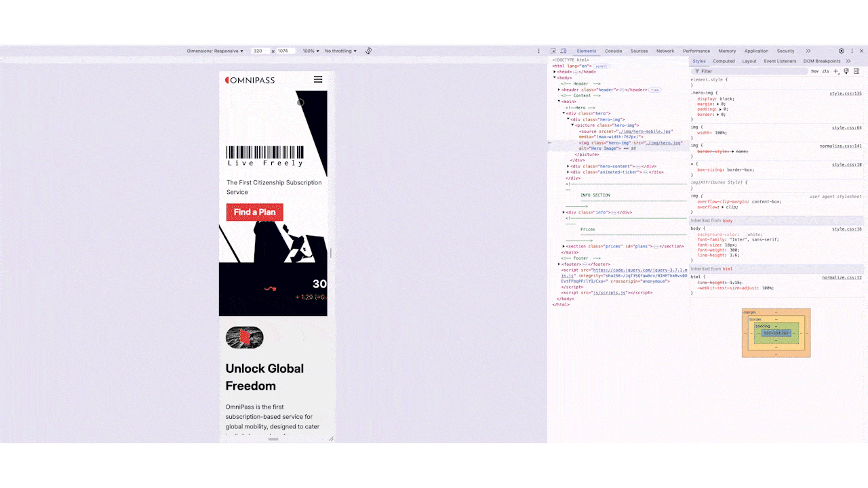Expand the div class="hero-content" node
Screen dimensions: 868x488
(568, 166)
